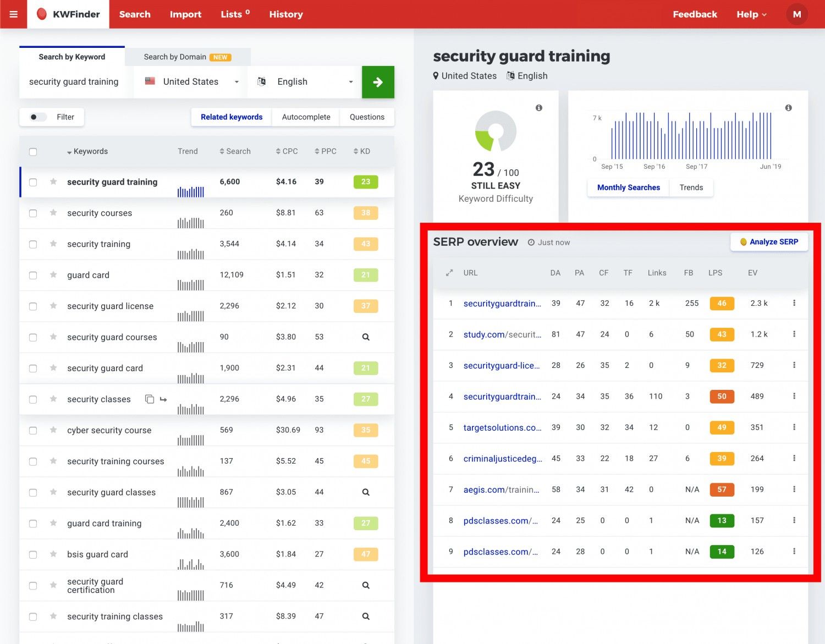
Task: Open the three-dot menu for study.com result
Action: [794, 334]
